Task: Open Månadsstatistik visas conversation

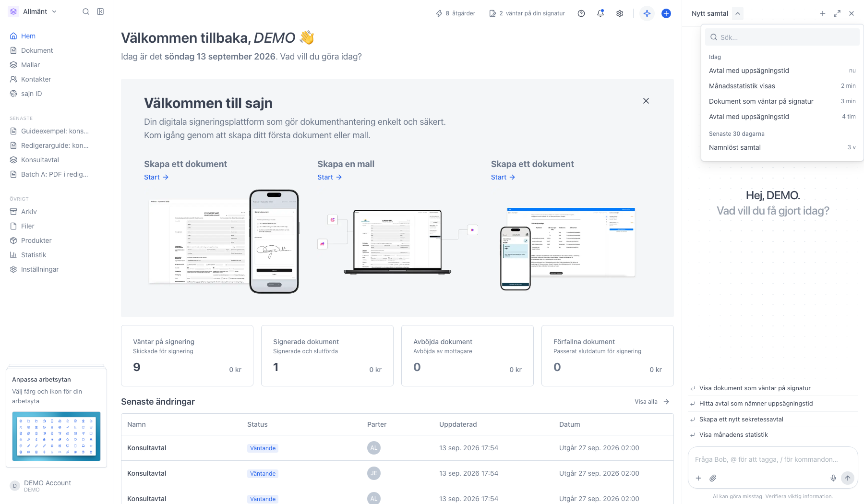Action: click(782, 86)
